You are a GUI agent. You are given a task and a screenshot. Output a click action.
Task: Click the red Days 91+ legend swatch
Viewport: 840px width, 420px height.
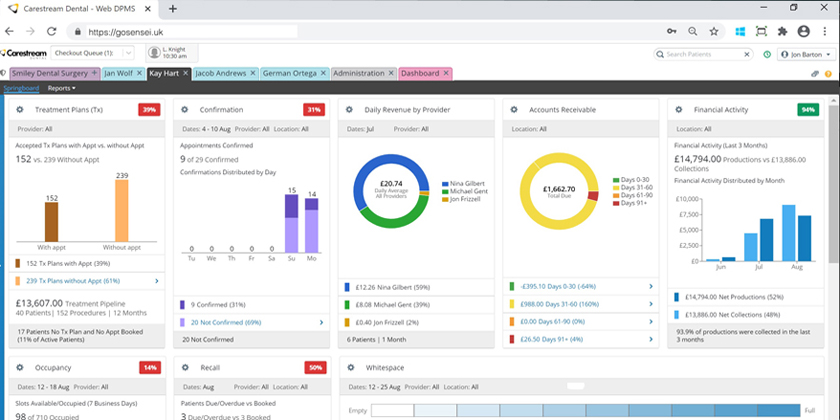616,202
